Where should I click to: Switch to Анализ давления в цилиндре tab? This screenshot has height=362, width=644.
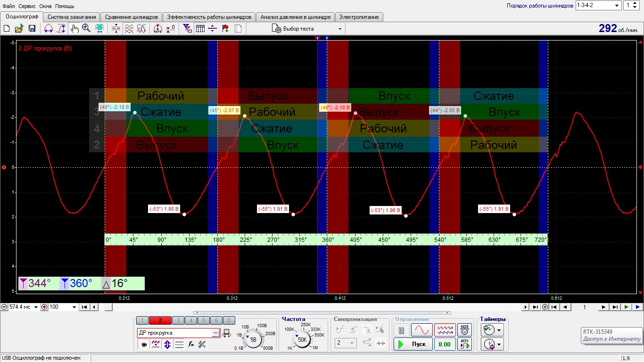click(296, 17)
